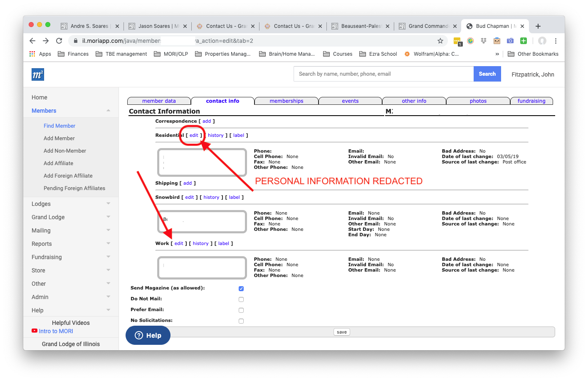
Task: Open the fundraising tab
Action: 531,101
